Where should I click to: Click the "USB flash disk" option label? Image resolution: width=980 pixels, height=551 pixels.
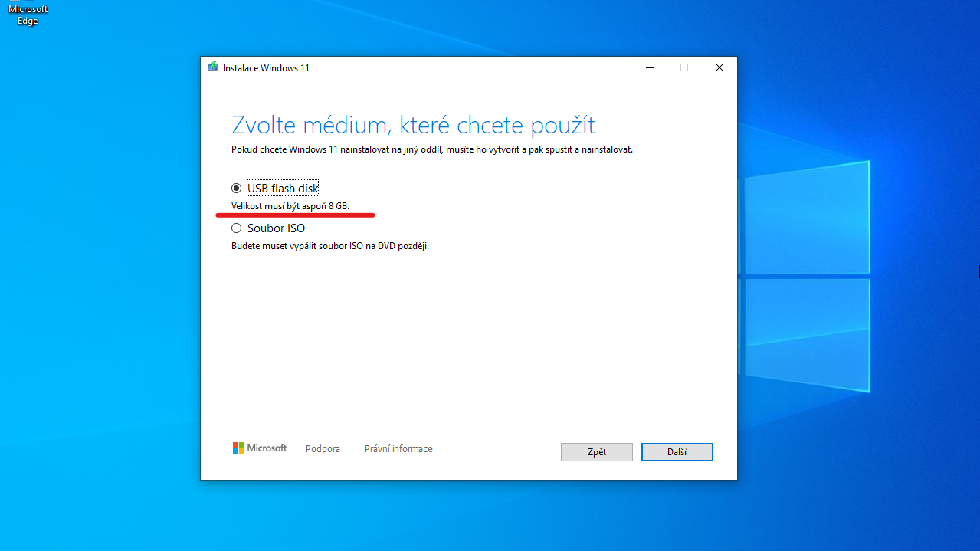pyautogui.click(x=283, y=189)
